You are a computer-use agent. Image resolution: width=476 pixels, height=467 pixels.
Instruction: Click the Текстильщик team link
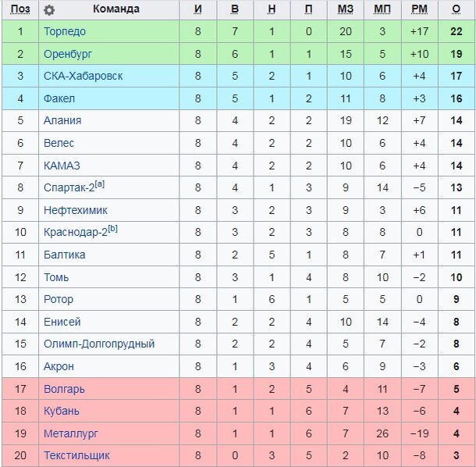click(x=76, y=455)
